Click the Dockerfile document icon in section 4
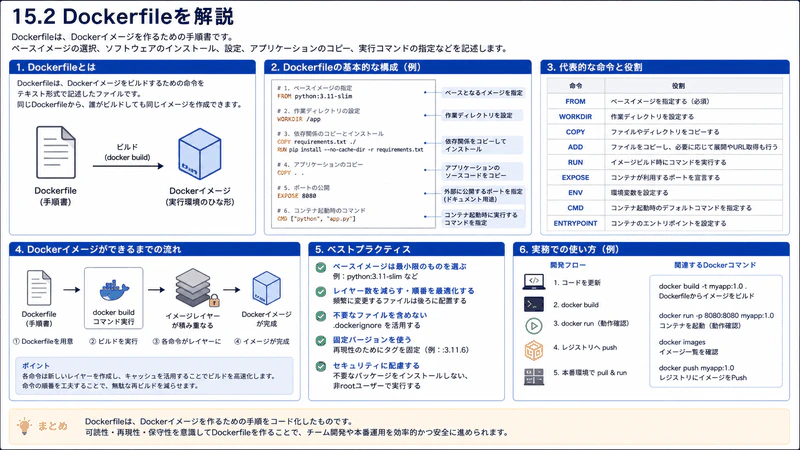 click(x=39, y=288)
